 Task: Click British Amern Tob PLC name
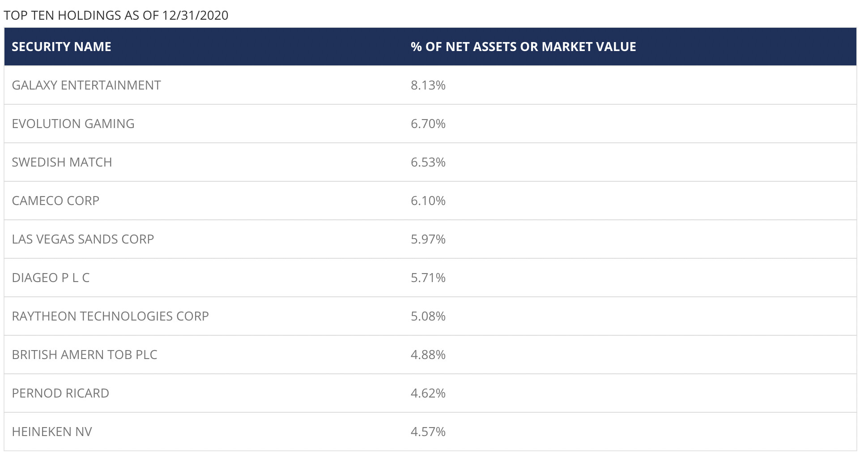click(x=85, y=355)
